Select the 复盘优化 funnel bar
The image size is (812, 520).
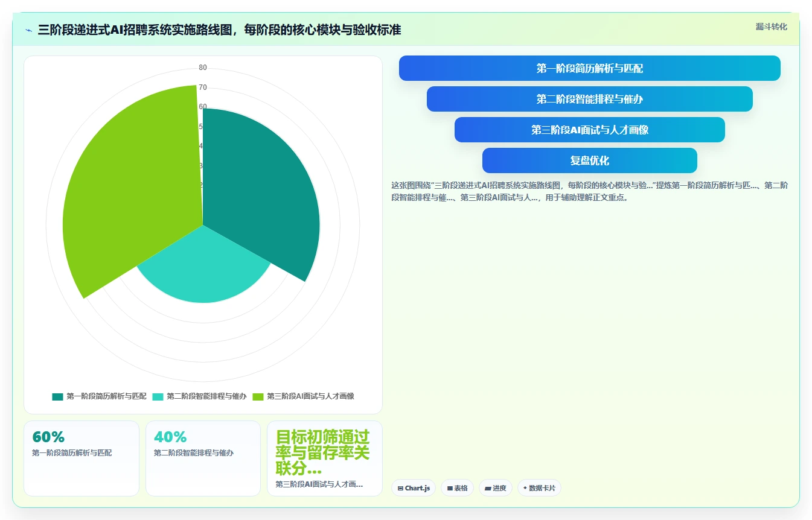pyautogui.click(x=589, y=160)
